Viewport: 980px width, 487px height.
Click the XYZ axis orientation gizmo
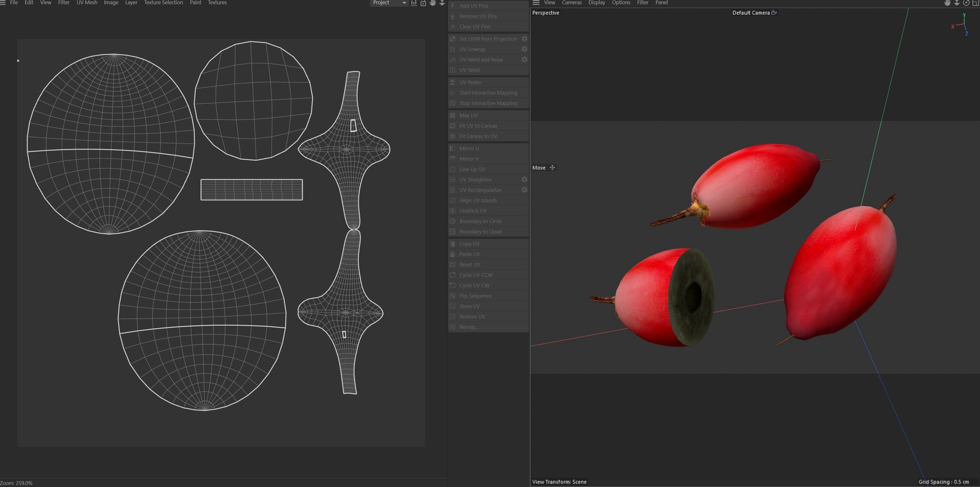[x=960, y=25]
